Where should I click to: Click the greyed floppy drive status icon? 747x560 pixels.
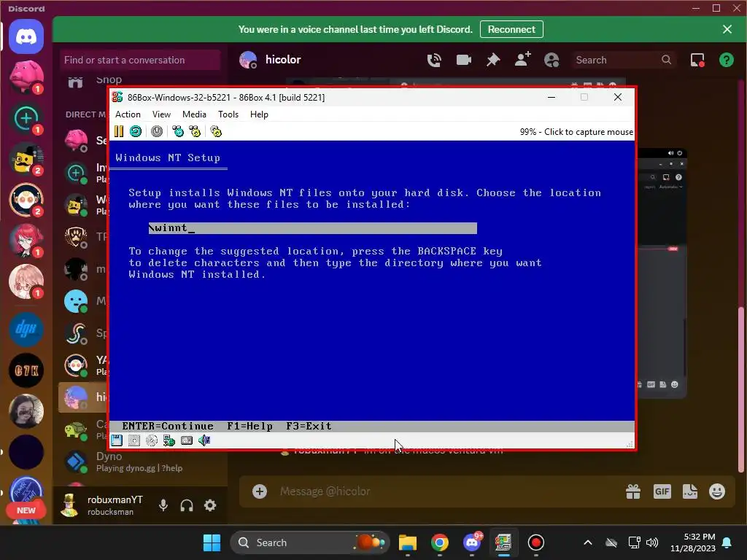pos(134,440)
